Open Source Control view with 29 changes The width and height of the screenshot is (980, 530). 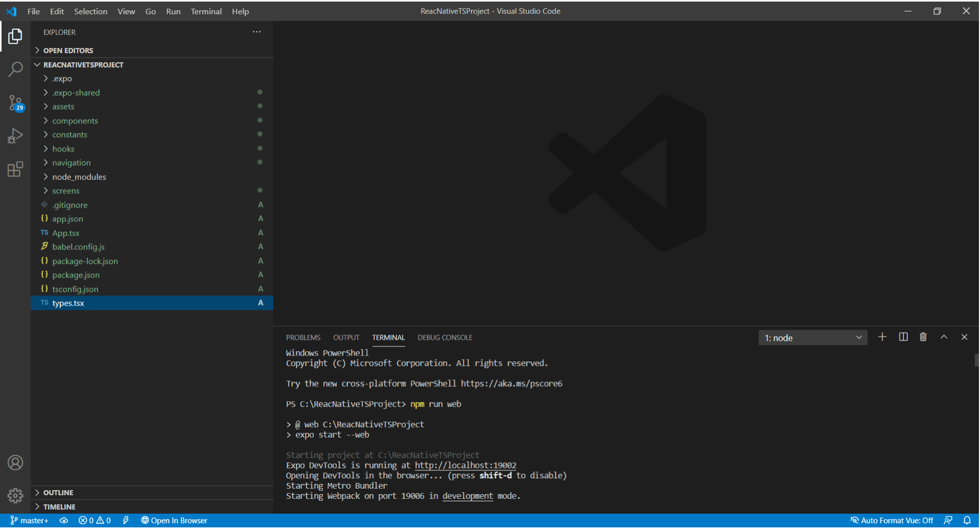point(15,103)
